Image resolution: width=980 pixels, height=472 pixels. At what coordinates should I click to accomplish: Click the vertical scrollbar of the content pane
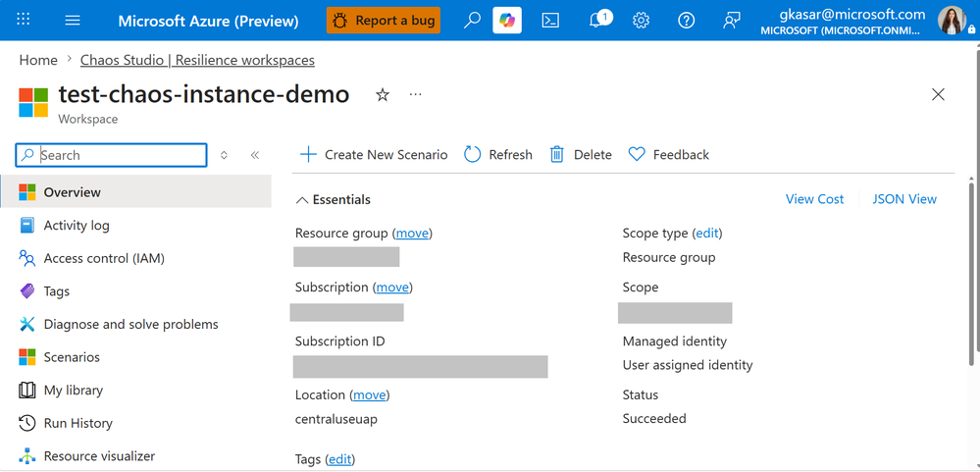tap(972, 272)
